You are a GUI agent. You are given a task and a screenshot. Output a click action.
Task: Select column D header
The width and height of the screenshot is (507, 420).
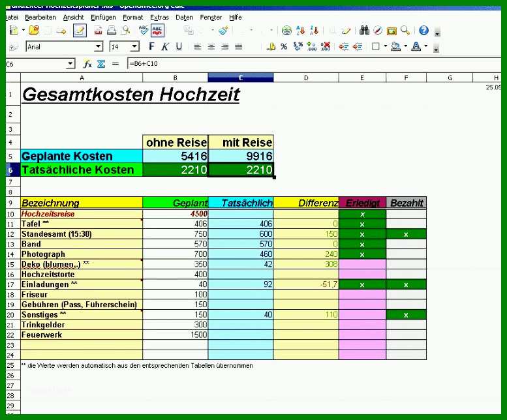click(306, 78)
